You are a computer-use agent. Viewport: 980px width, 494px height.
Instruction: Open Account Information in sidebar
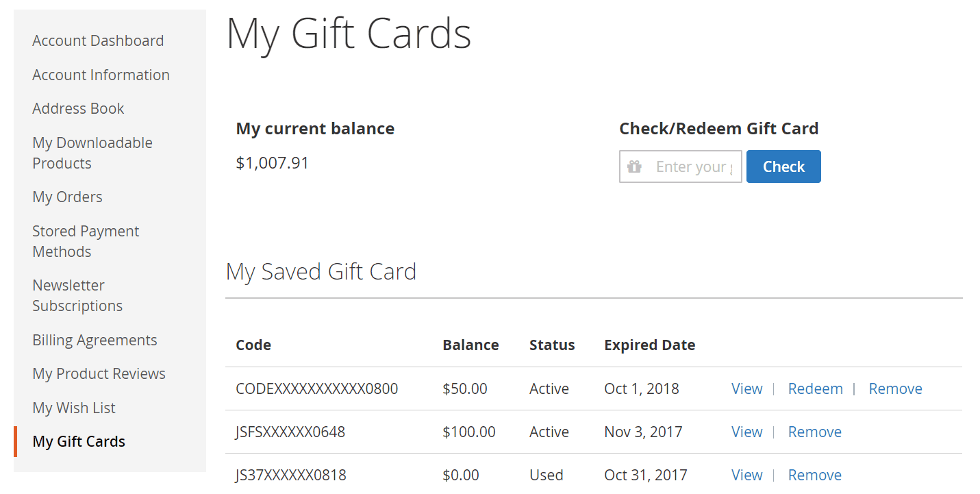tap(101, 75)
